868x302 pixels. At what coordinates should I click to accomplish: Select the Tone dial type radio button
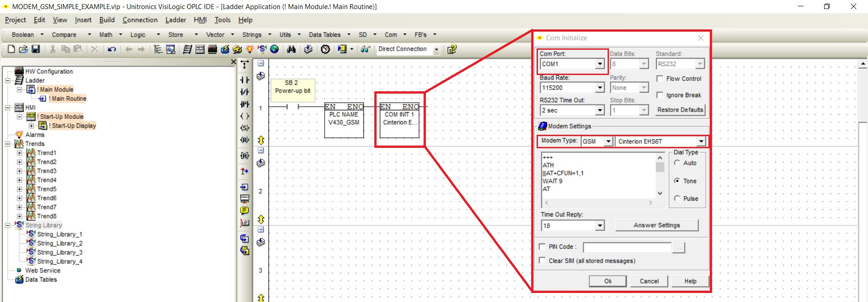tap(677, 181)
